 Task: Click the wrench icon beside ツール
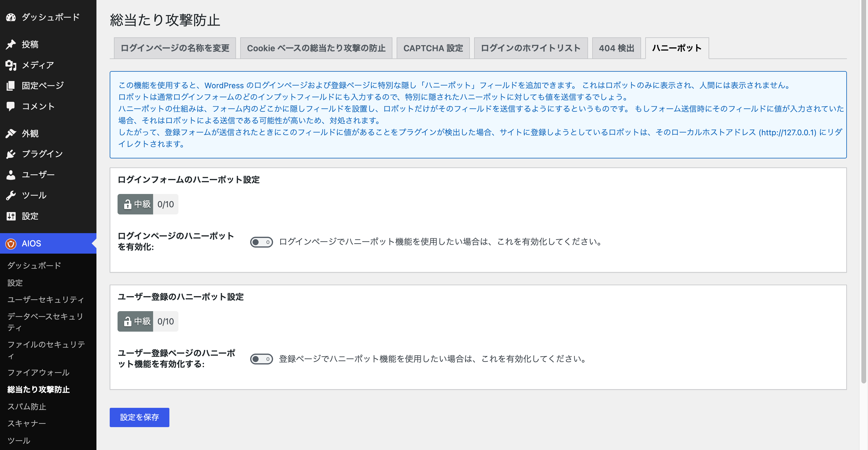[11, 195]
